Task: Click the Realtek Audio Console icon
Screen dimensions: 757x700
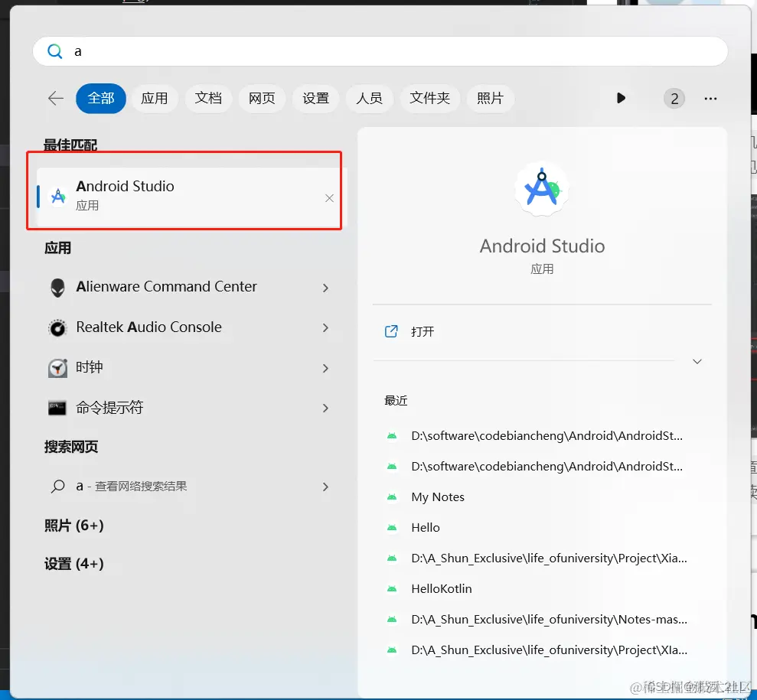Action: [x=57, y=328]
